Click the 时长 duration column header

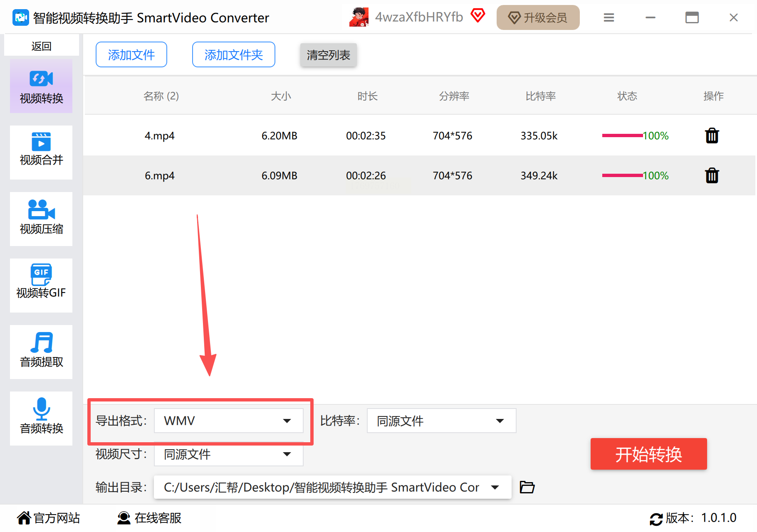tap(368, 96)
